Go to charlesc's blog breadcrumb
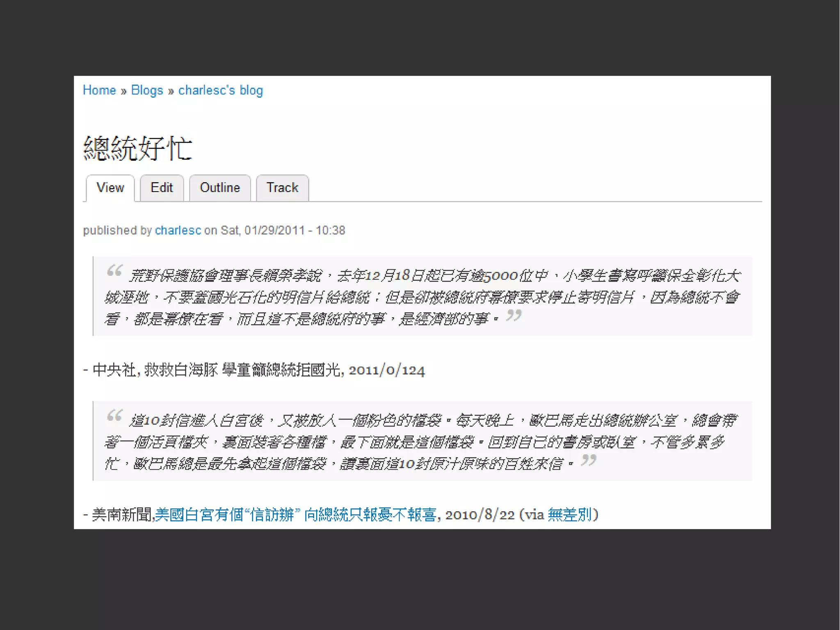This screenshot has width=840, height=630. click(x=220, y=90)
